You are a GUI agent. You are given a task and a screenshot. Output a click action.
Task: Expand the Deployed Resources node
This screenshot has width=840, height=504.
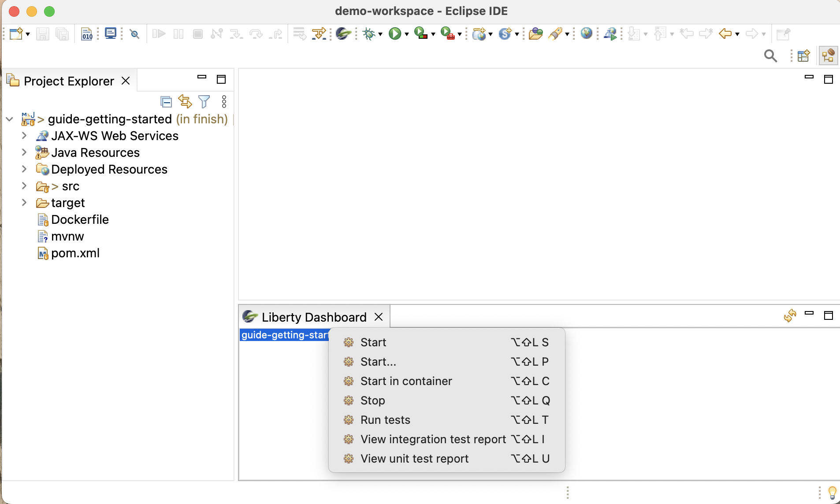coord(24,169)
